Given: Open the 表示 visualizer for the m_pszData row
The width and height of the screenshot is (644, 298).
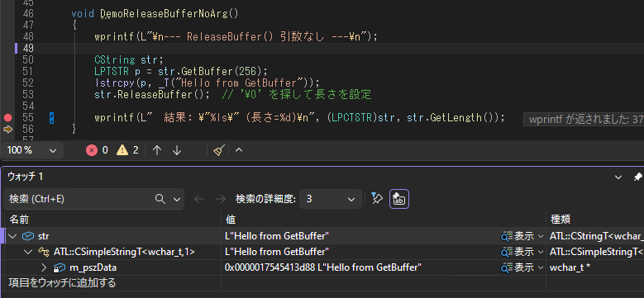Looking at the screenshot, I should pyautogui.click(x=518, y=267).
